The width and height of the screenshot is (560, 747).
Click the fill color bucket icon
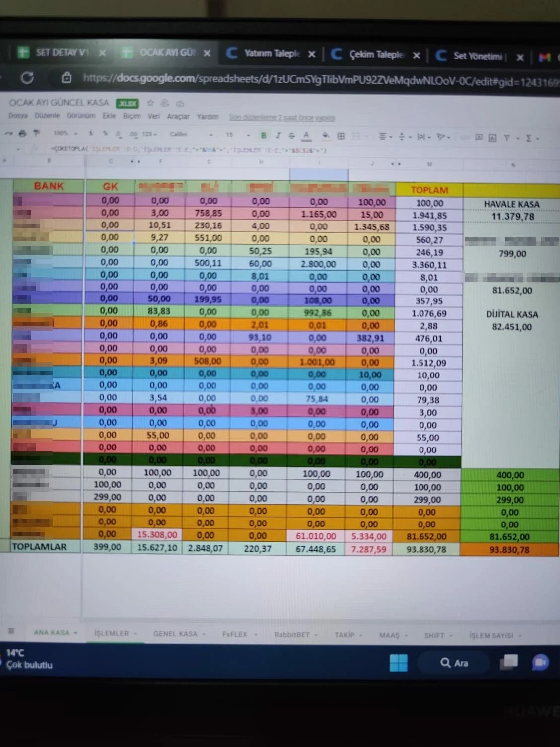pyautogui.click(x=326, y=135)
